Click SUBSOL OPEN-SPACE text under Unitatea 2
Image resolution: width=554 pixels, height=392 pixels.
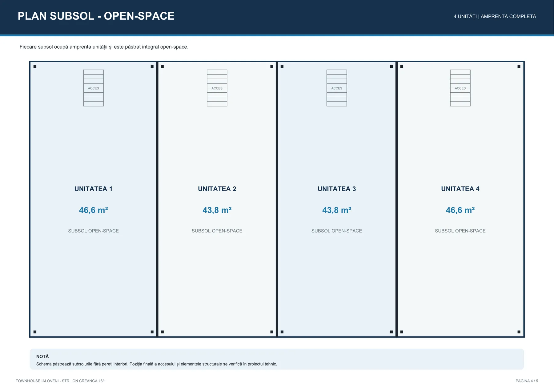click(x=217, y=231)
